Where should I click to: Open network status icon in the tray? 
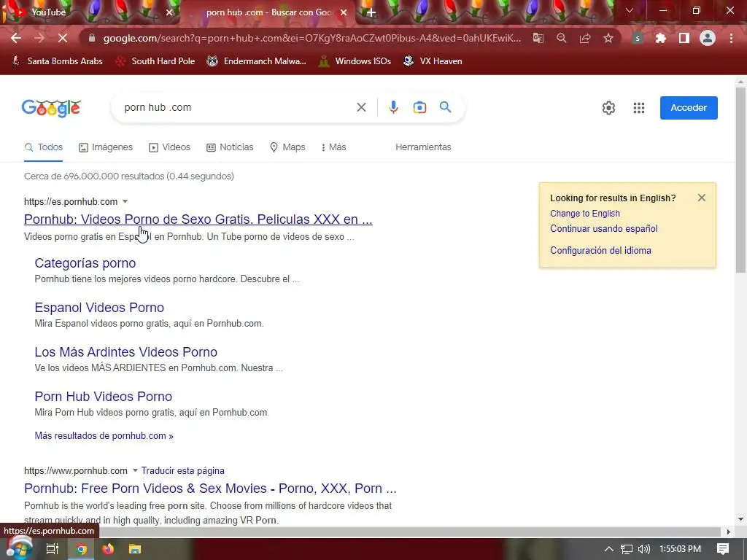tap(627, 549)
